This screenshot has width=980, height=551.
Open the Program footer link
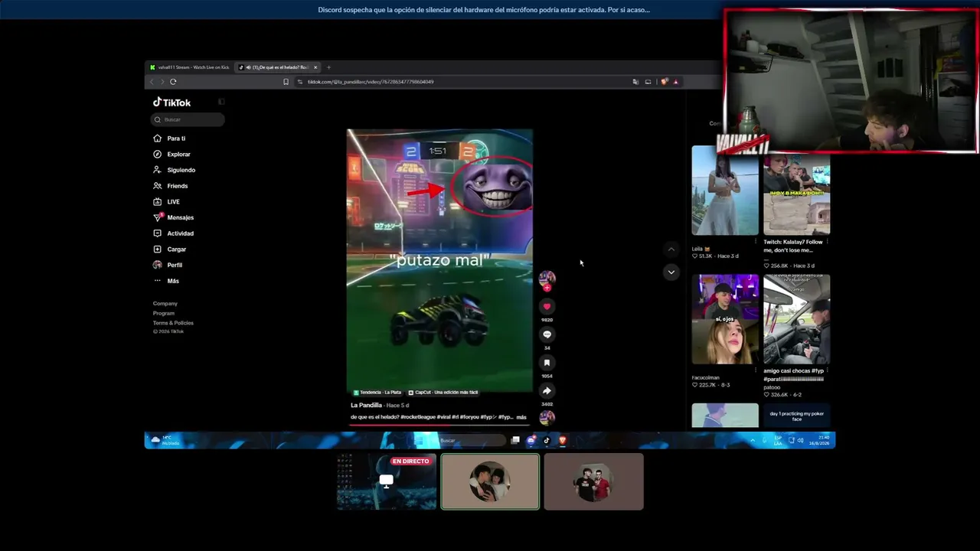pyautogui.click(x=164, y=313)
